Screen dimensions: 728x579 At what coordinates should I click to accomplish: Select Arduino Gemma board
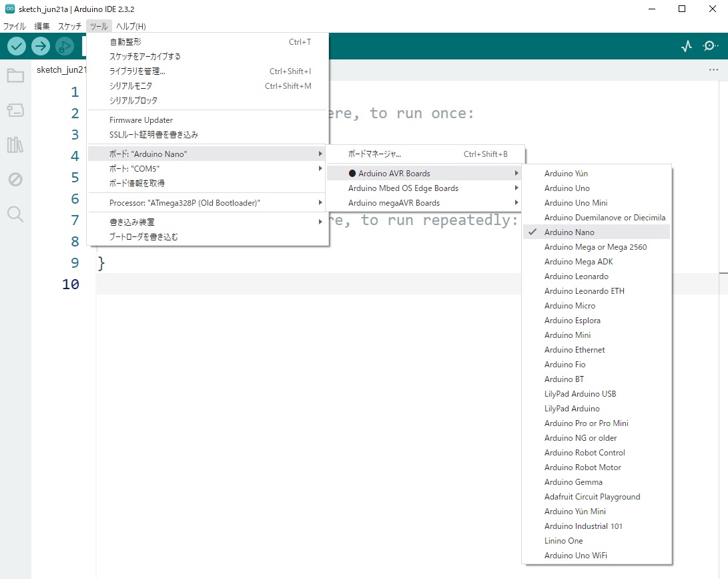pyautogui.click(x=597, y=482)
